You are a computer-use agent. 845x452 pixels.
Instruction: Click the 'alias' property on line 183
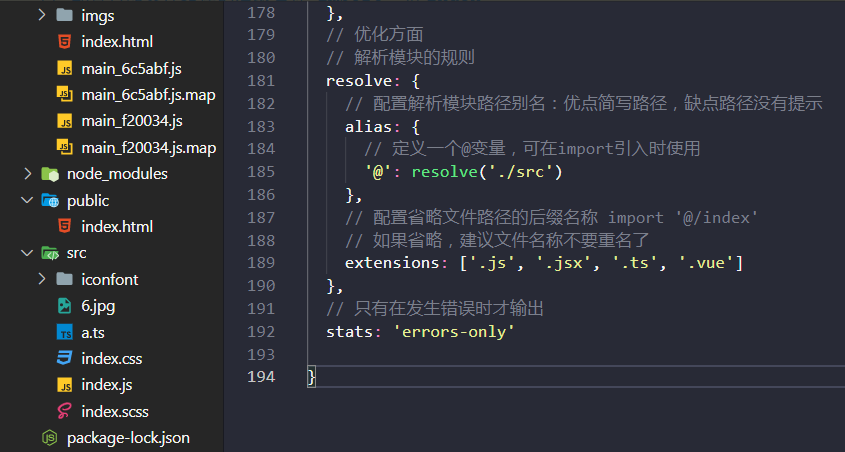pyautogui.click(x=369, y=127)
